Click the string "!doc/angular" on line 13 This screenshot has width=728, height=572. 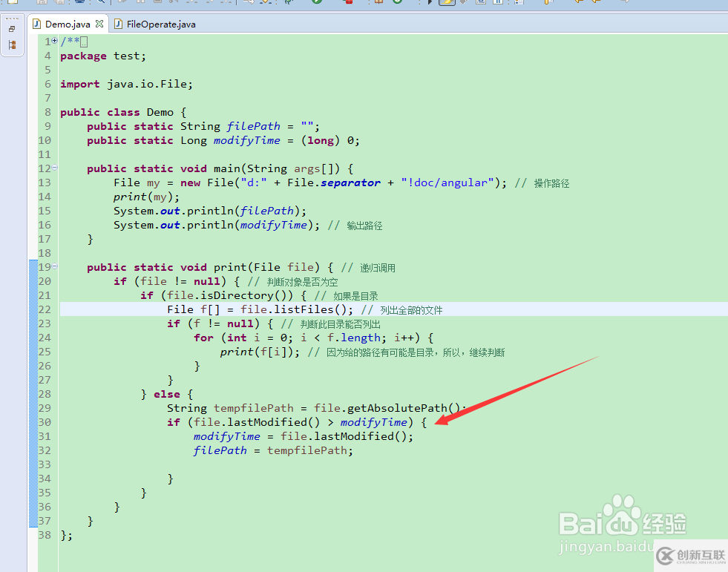point(447,183)
